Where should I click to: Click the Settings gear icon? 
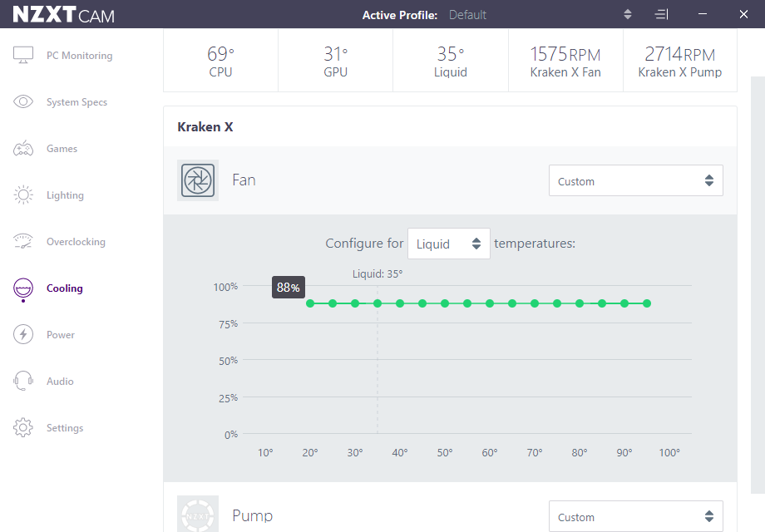23,427
